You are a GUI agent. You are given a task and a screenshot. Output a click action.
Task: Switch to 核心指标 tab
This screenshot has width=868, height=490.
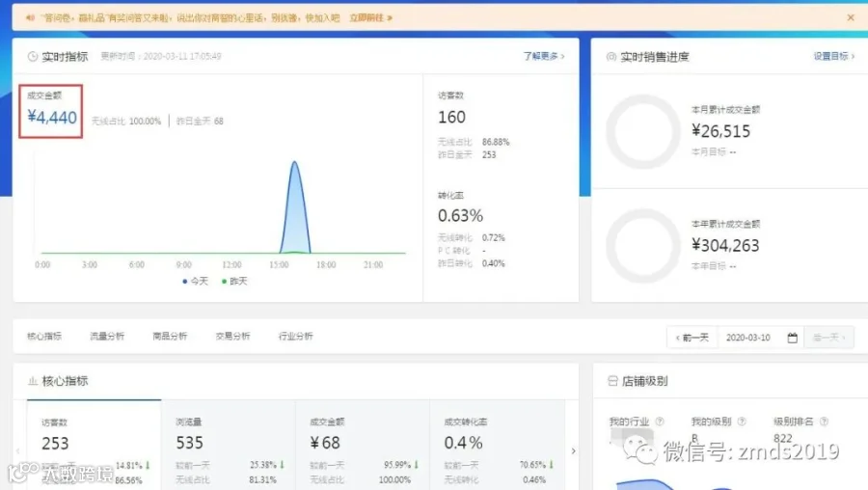(44, 336)
